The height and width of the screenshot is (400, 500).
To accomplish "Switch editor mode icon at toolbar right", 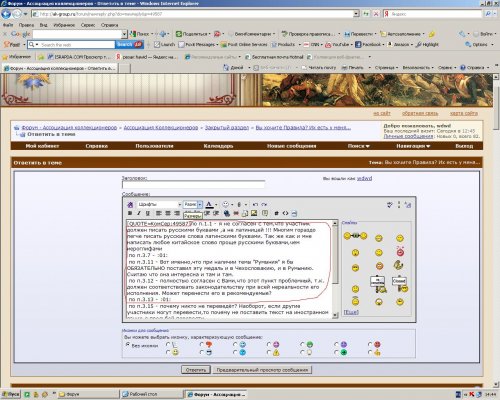I will tap(408, 204).
